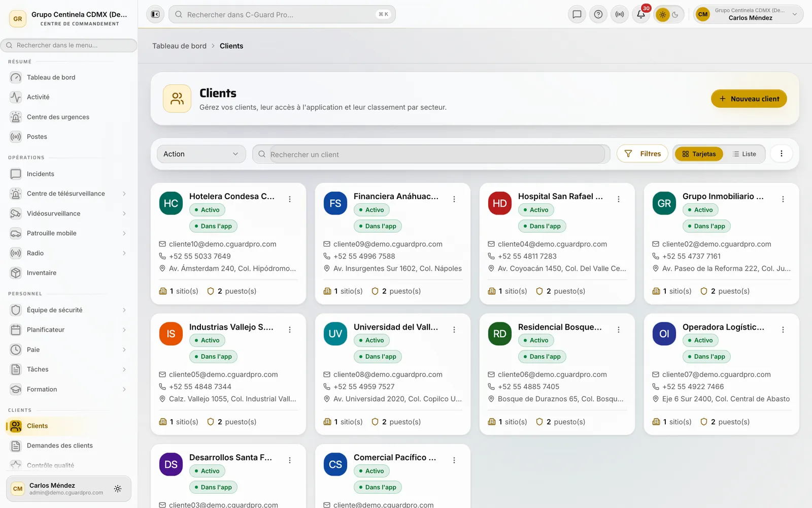Open the chat messages icon
Screen dimensions: 812x508
click(577, 14)
